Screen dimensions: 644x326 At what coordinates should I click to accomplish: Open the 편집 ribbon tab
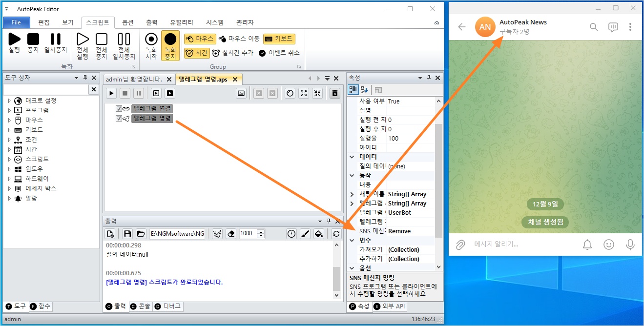pos(44,22)
